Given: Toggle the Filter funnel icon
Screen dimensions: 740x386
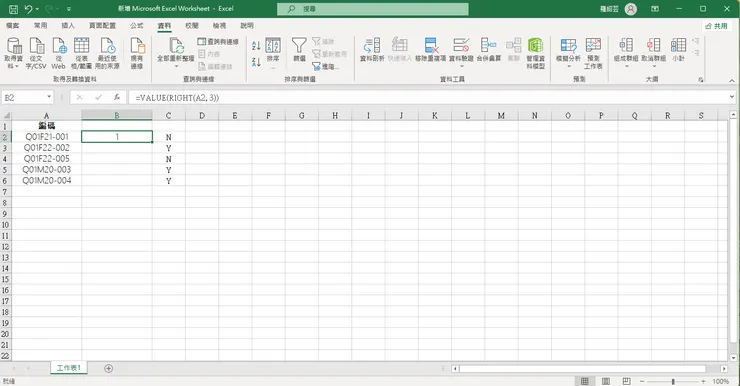Looking at the screenshot, I should point(299,46).
